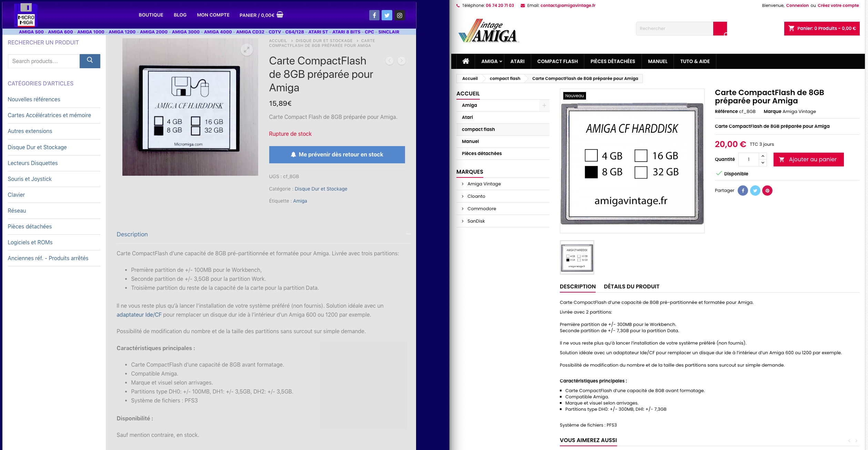868x450 pixels.
Task: Click the contact@amigavintage.fr email link
Action: [x=568, y=6]
